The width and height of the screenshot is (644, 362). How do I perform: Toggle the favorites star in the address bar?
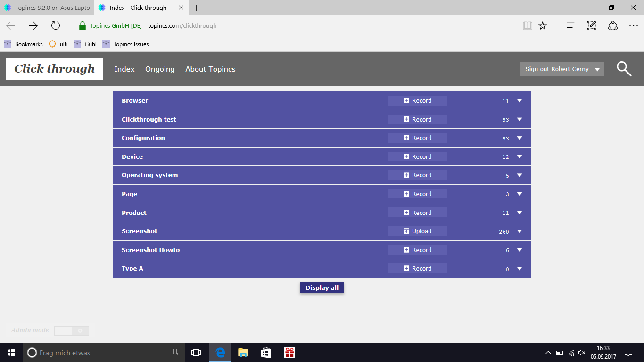tap(542, 26)
